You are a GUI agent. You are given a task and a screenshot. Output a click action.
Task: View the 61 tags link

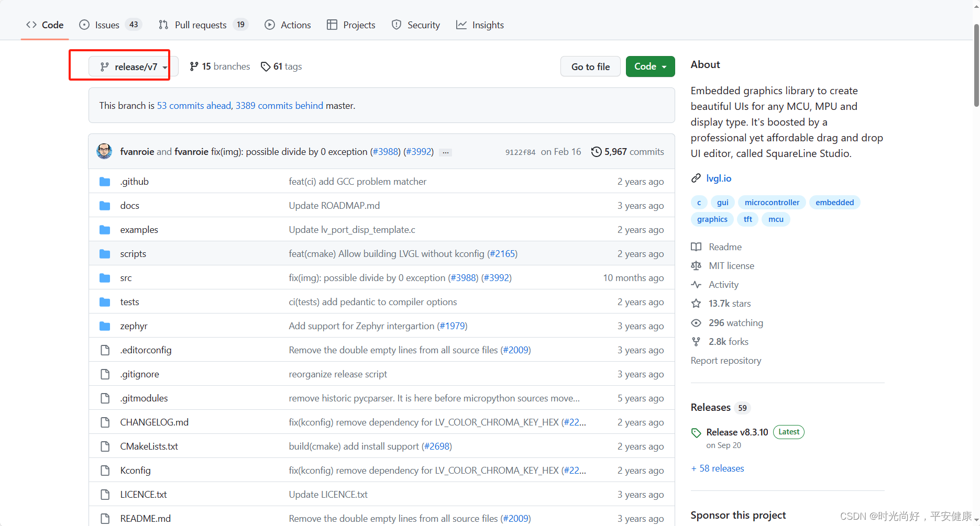281,66
